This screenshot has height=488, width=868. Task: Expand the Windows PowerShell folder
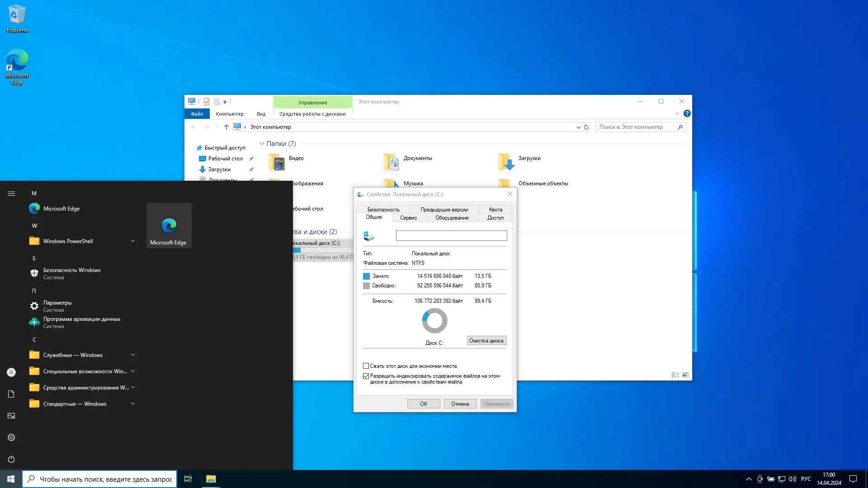tap(133, 241)
